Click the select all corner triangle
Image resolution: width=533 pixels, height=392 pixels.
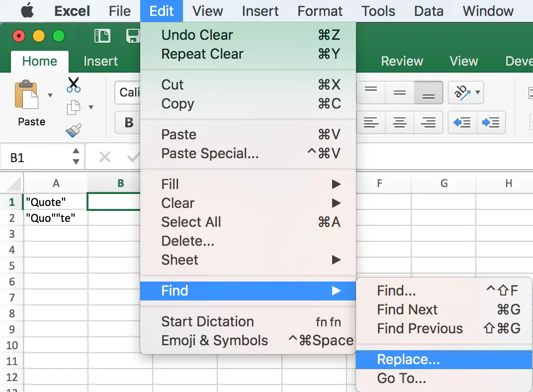[x=14, y=184]
